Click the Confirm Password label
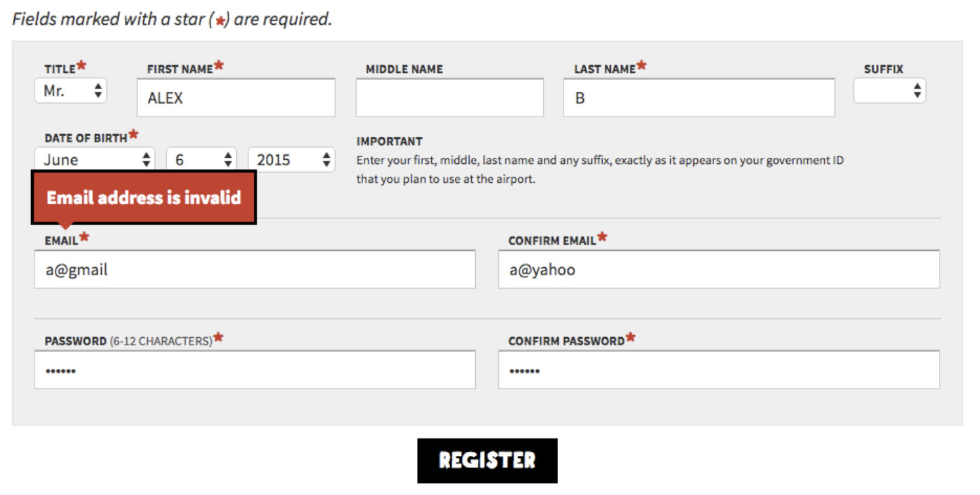 pos(566,341)
